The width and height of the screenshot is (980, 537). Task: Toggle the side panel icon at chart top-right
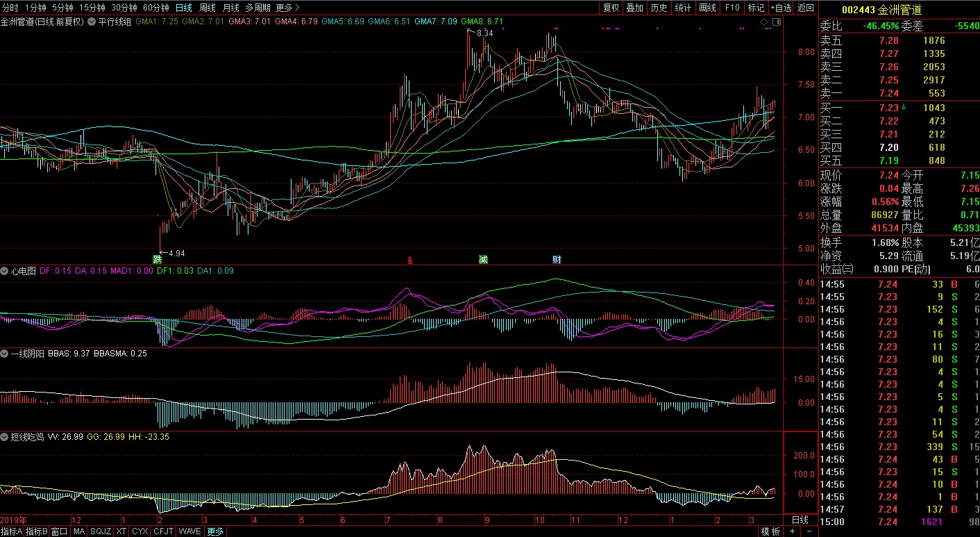[775, 22]
